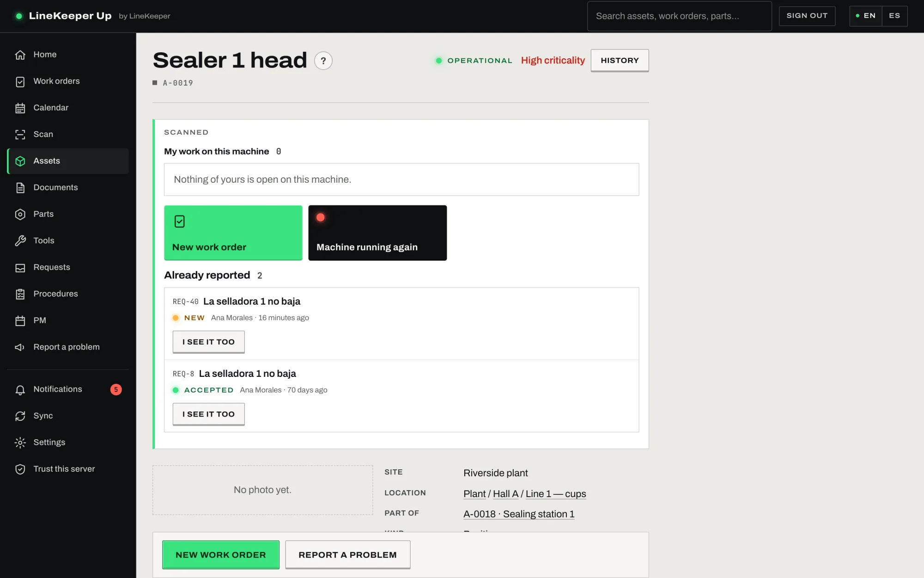The width and height of the screenshot is (924, 578).
Task: Click the Notifications bell icon
Action: click(20, 389)
